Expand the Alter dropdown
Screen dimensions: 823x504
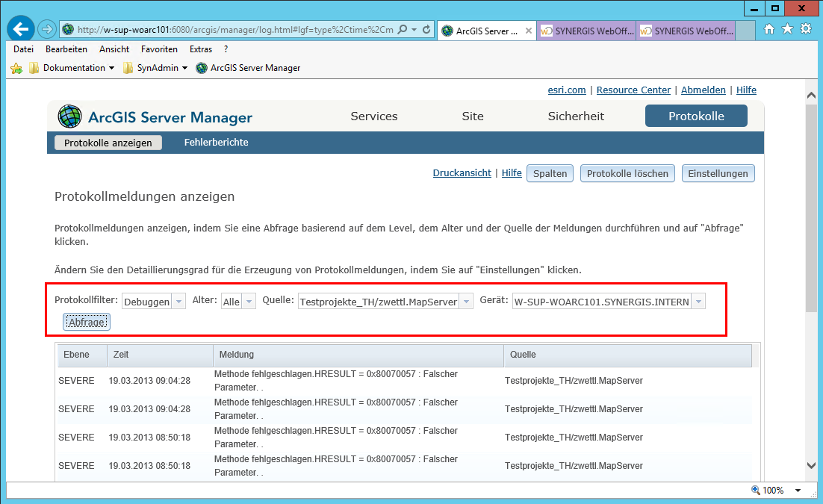[x=249, y=302]
